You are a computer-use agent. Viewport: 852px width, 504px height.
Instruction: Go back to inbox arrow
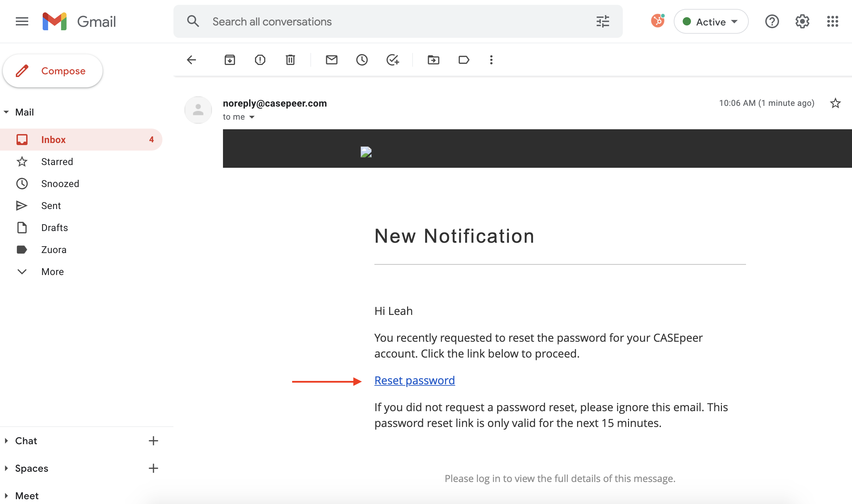coord(191,60)
